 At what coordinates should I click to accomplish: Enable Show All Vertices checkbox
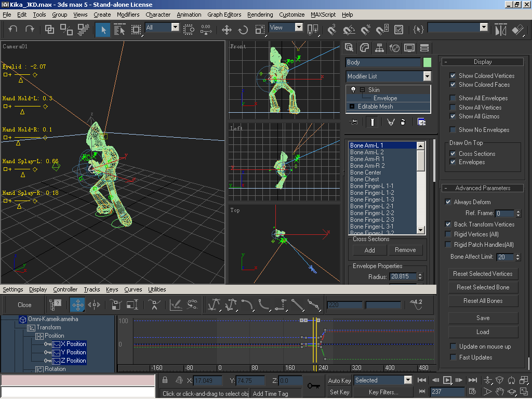(453, 107)
